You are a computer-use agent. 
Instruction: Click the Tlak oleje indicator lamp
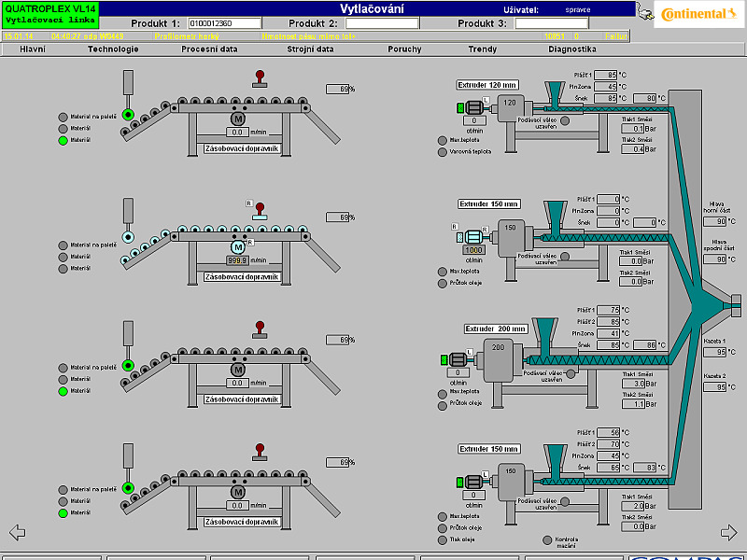[x=442, y=540]
